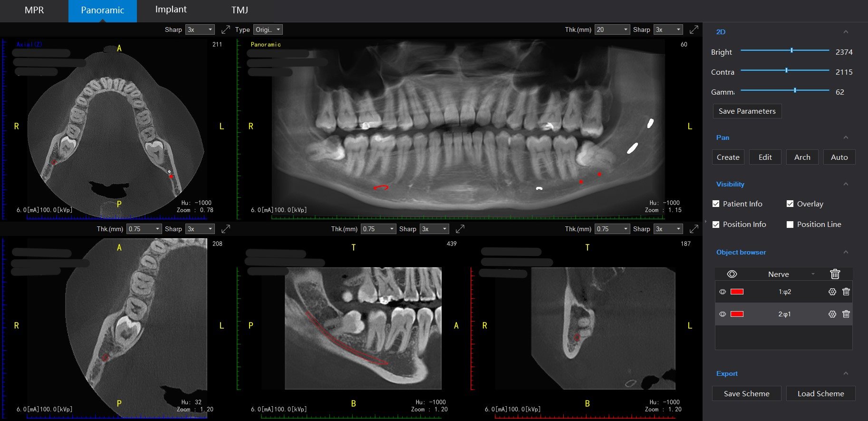Toggle all objects visibility eye in header
Screen dimensions: 868x421
[732, 274]
